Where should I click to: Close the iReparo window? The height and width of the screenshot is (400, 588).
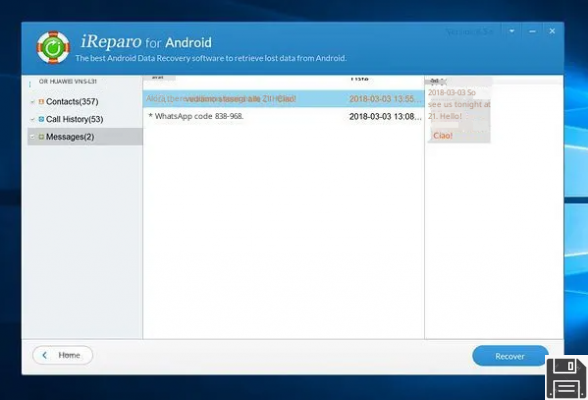coord(552,31)
